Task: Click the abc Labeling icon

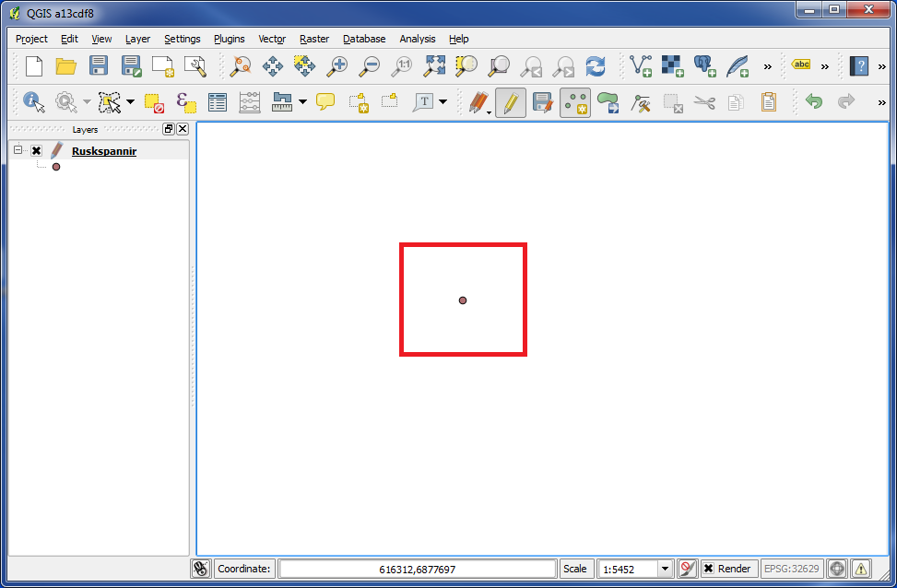Action: click(801, 65)
